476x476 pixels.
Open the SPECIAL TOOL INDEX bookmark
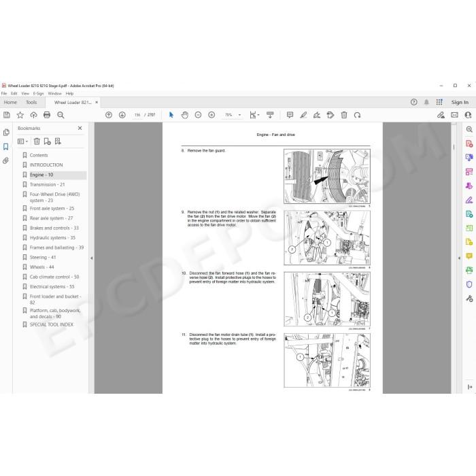pos(51,324)
